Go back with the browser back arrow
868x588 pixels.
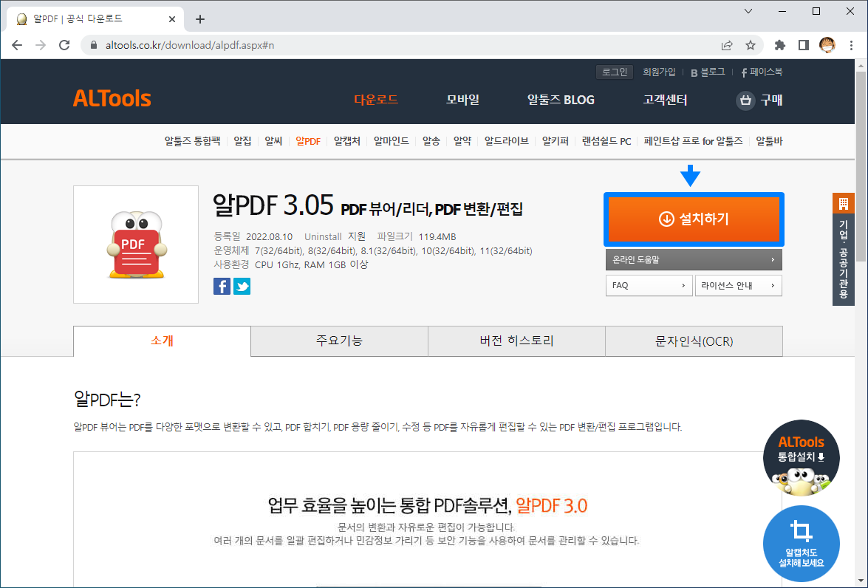click(x=17, y=45)
